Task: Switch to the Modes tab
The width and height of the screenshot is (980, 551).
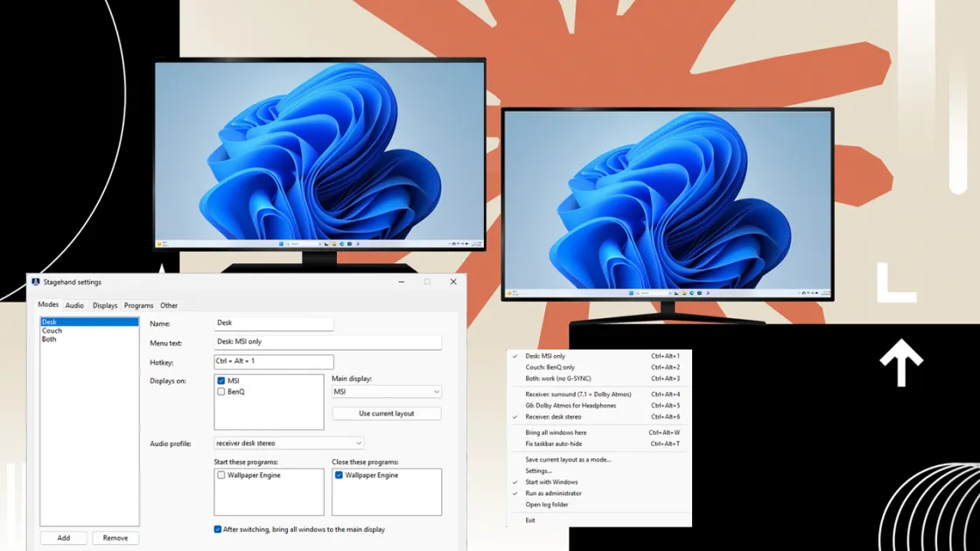Action: click(48, 305)
